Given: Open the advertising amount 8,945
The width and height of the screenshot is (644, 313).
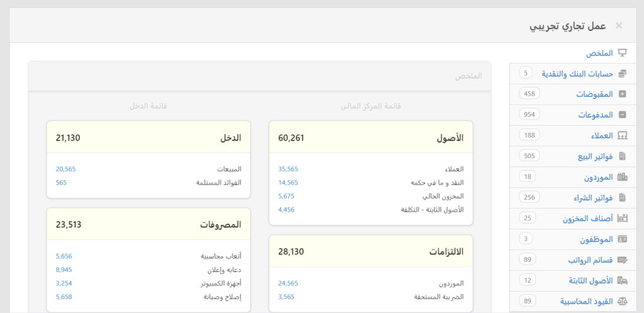Looking at the screenshot, I should tap(64, 270).
